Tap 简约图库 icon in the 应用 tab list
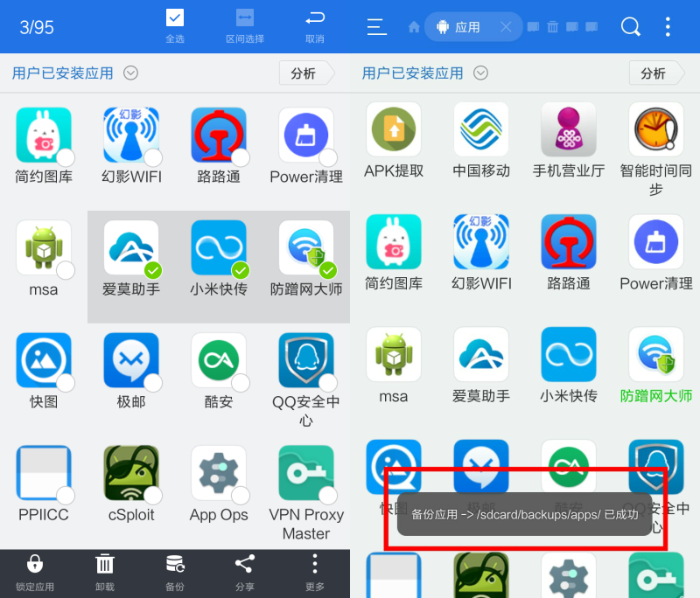This screenshot has width=700, height=598. 393,242
